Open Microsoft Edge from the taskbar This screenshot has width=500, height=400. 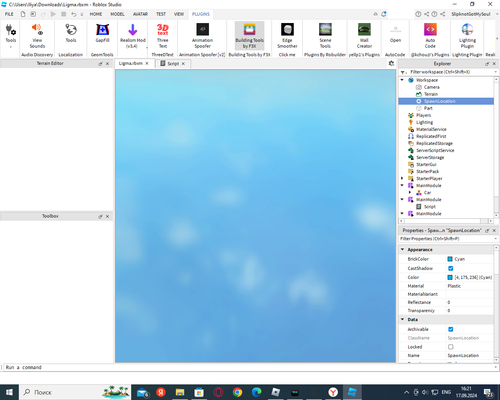256,392
